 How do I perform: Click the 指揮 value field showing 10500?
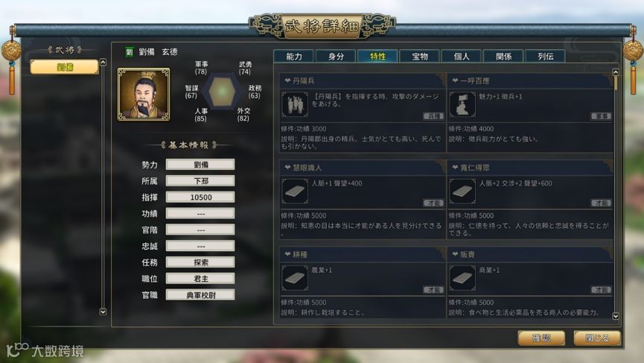click(200, 197)
